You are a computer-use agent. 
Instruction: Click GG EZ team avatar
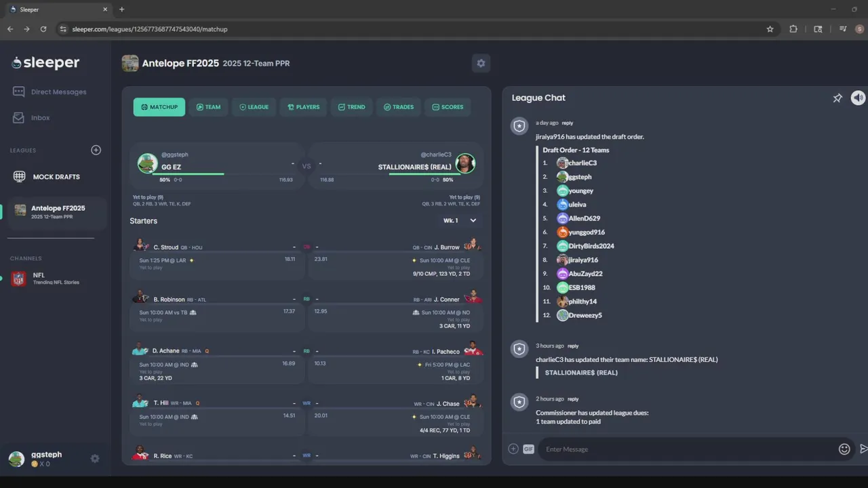148,163
